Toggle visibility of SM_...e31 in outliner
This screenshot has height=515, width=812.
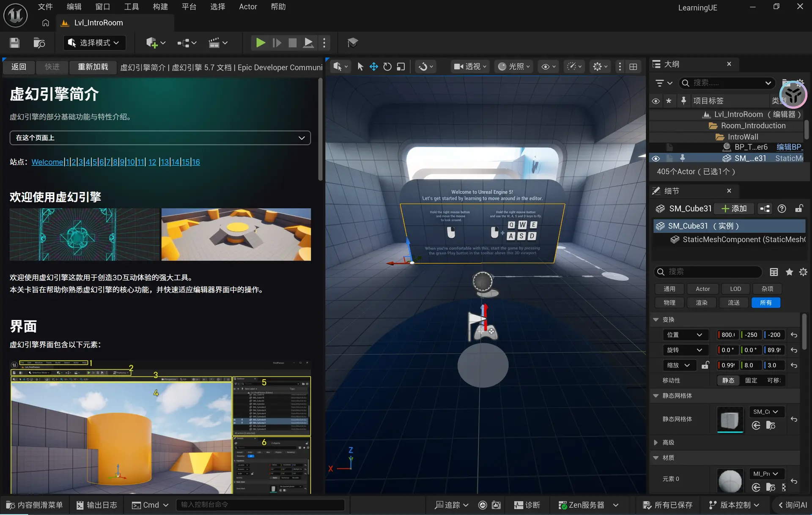click(x=656, y=159)
